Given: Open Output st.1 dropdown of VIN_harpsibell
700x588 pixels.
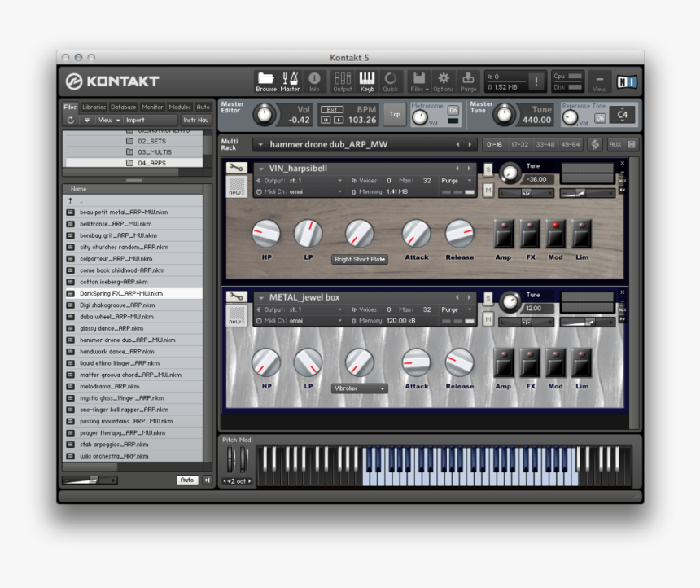Looking at the screenshot, I should [300, 181].
